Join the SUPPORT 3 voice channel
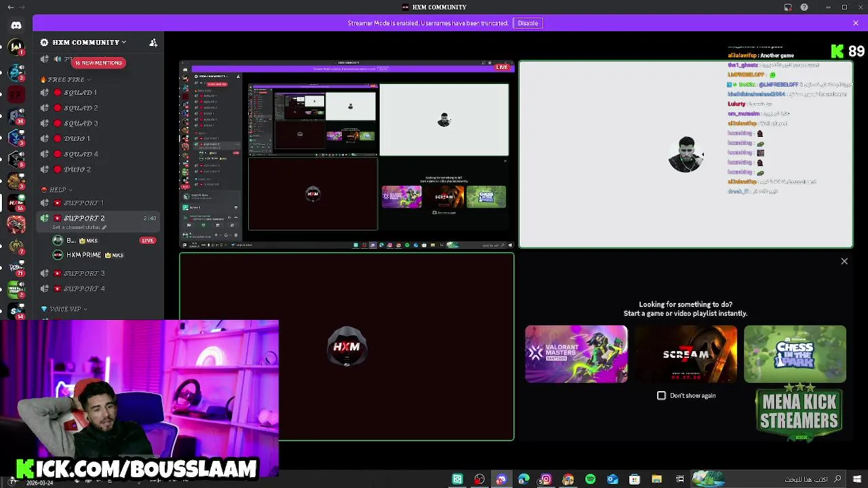The height and width of the screenshot is (488, 868). 100,273
